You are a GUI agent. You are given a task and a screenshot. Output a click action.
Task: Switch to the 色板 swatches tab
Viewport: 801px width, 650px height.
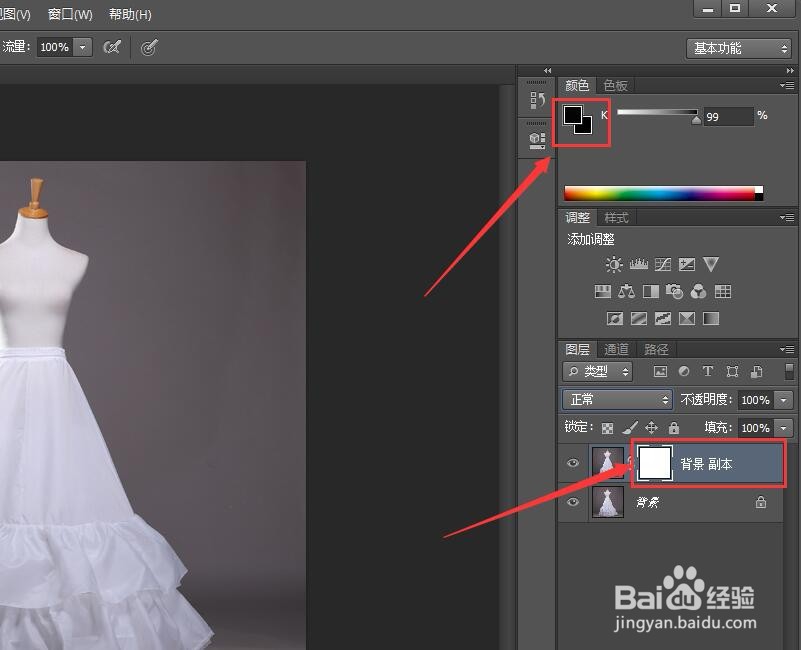click(x=615, y=85)
